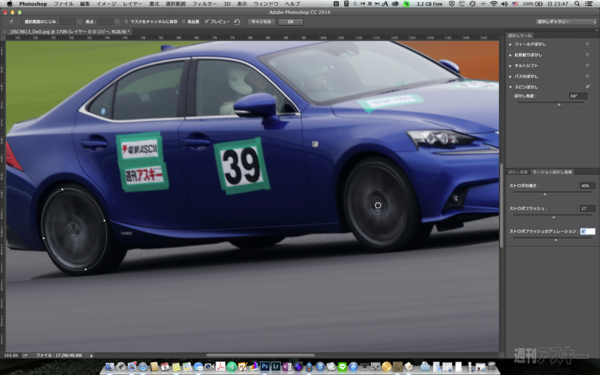Select the blur tools panel tab
This screenshot has height=375, width=600.
520,35
